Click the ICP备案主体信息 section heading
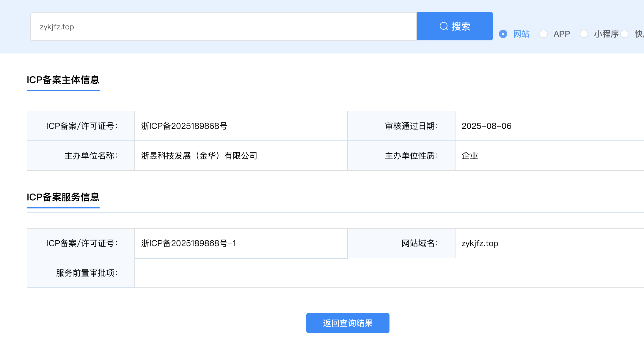Screen dimensions: 644x345 click(63, 80)
